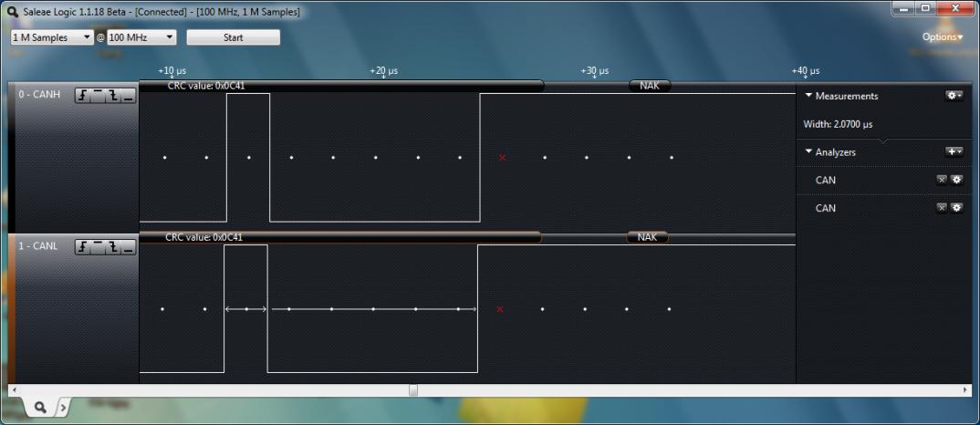Add a new analyzer with plus button
This screenshot has height=425, width=980.
coord(954,152)
